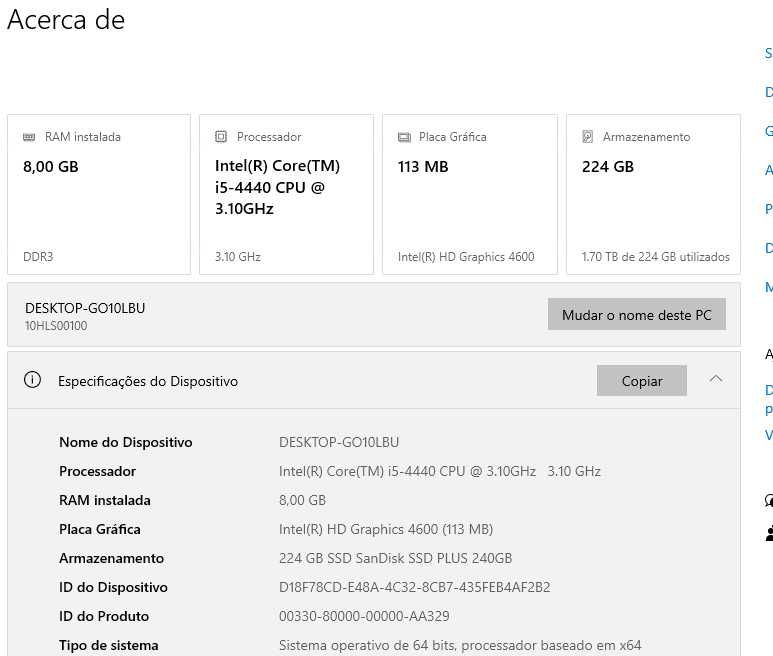Click the Acerca de page title
Viewport: 773px width, 656px height.
[66, 20]
